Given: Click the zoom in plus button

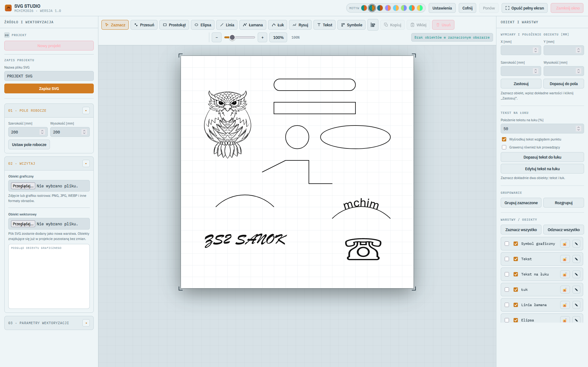Looking at the screenshot, I should pos(262,37).
